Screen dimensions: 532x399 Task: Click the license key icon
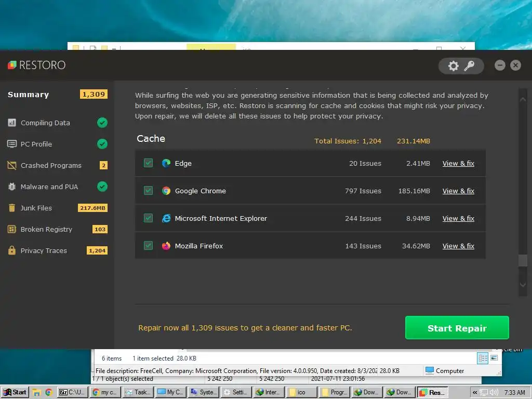pos(469,65)
